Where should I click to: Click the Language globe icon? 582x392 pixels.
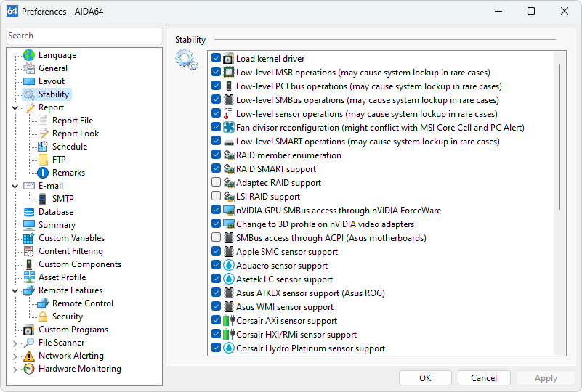(x=29, y=55)
